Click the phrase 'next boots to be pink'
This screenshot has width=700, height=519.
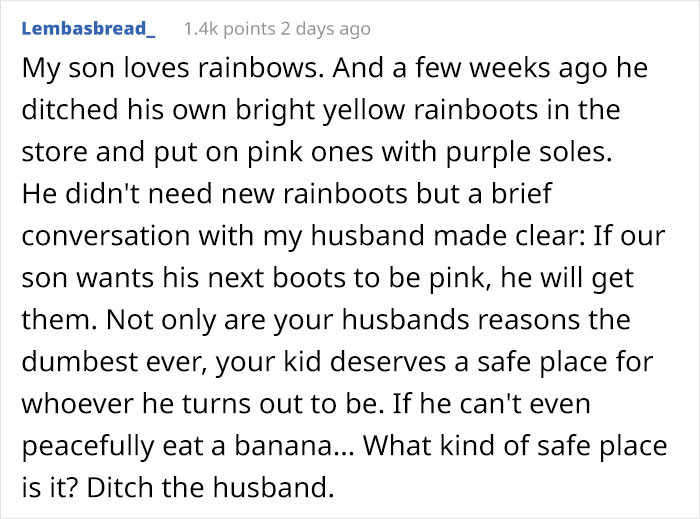click(346, 278)
